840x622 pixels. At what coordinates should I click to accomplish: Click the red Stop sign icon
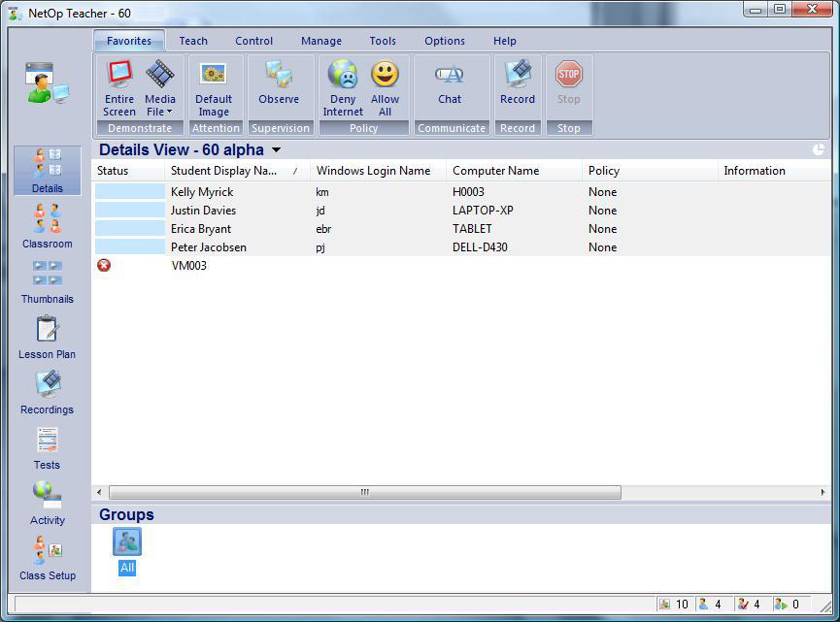[x=568, y=74]
